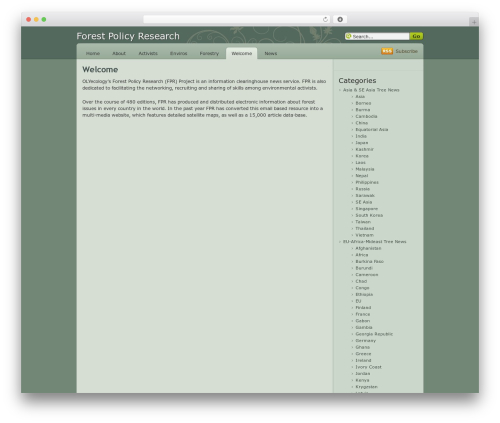Image resolution: width=500 pixels, height=423 pixels.
Task: Open the Cambodia category
Action: point(366,116)
